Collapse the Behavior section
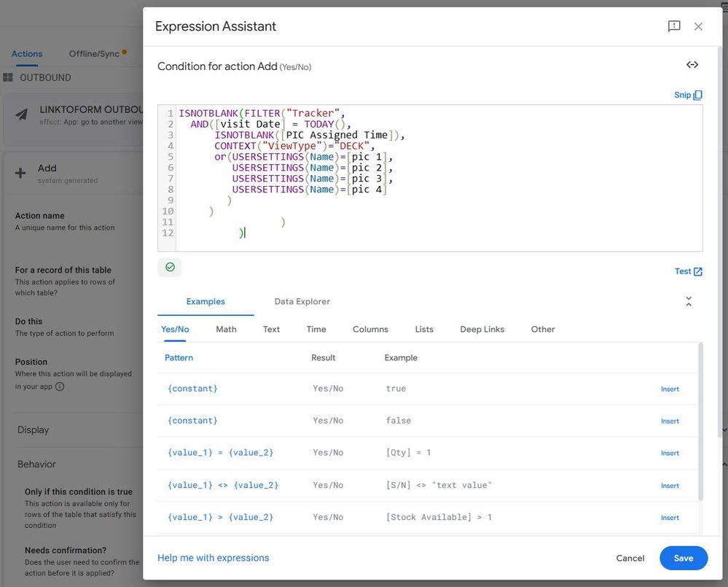The image size is (728, 587). tap(36, 464)
